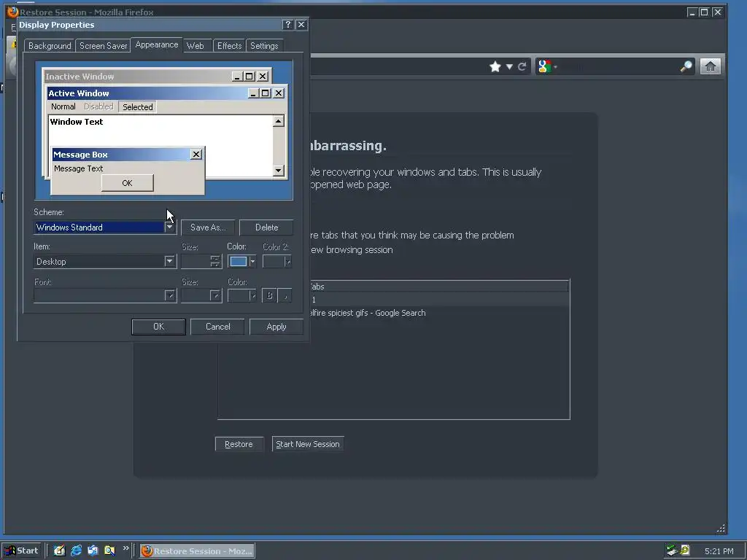Toggle the Bold font button
The width and height of the screenshot is (747, 560).
click(269, 296)
